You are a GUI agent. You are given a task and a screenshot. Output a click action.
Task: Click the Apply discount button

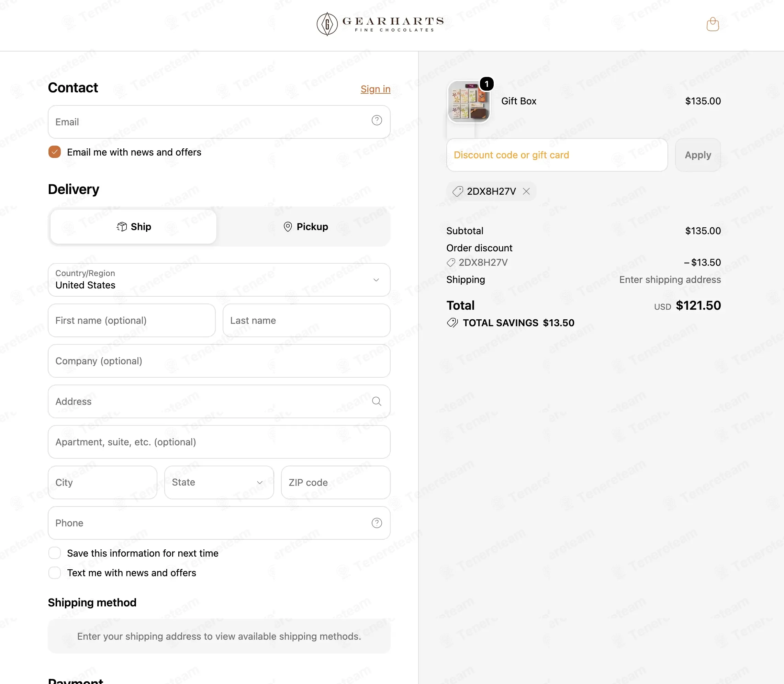click(698, 155)
